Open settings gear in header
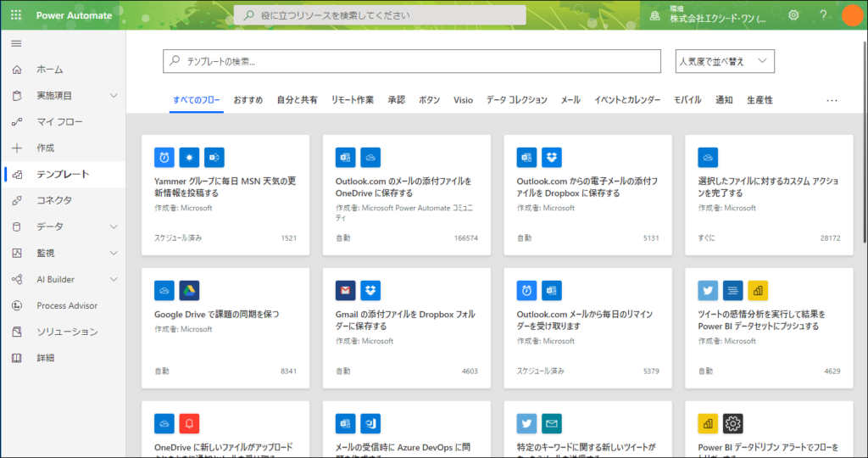 pyautogui.click(x=793, y=15)
